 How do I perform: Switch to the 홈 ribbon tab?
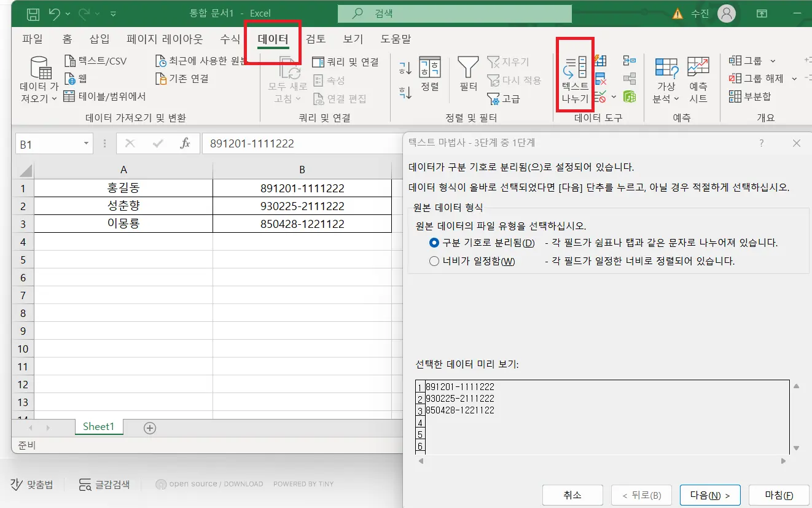pyautogui.click(x=67, y=39)
